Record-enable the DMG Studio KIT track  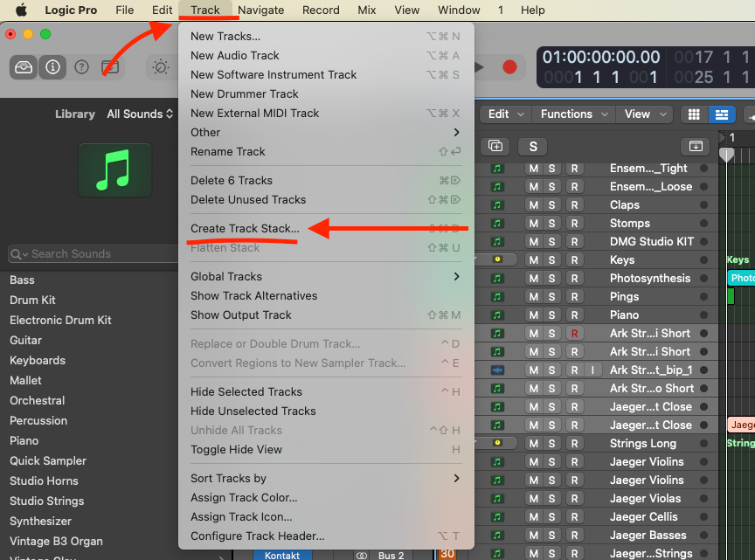point(574,241)
